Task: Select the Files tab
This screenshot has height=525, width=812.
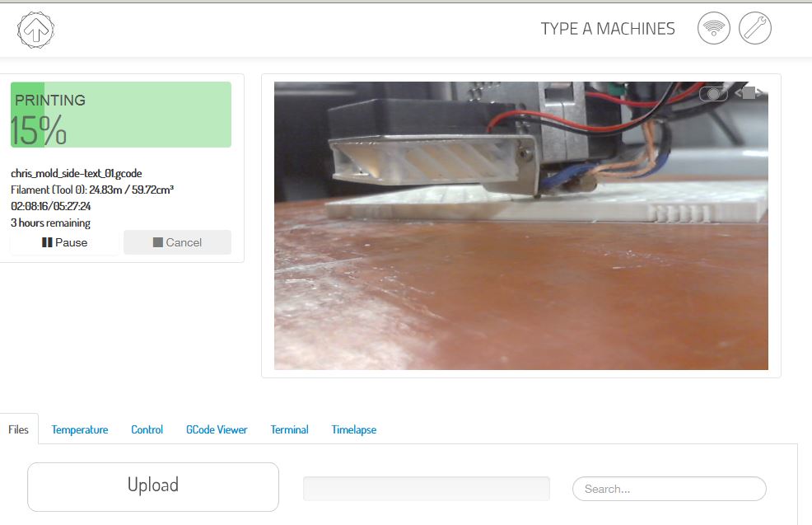Action: point(19,429)
